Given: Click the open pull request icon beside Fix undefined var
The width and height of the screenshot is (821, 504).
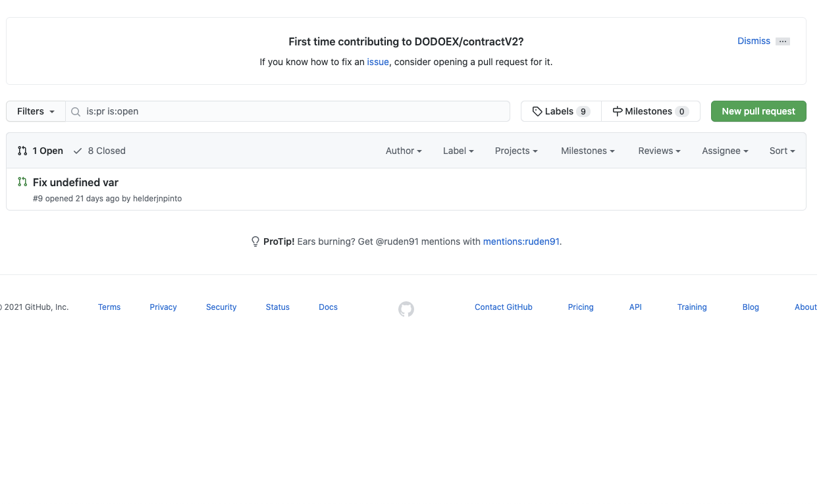Looking at the screenshot, I should click(22, 182).
